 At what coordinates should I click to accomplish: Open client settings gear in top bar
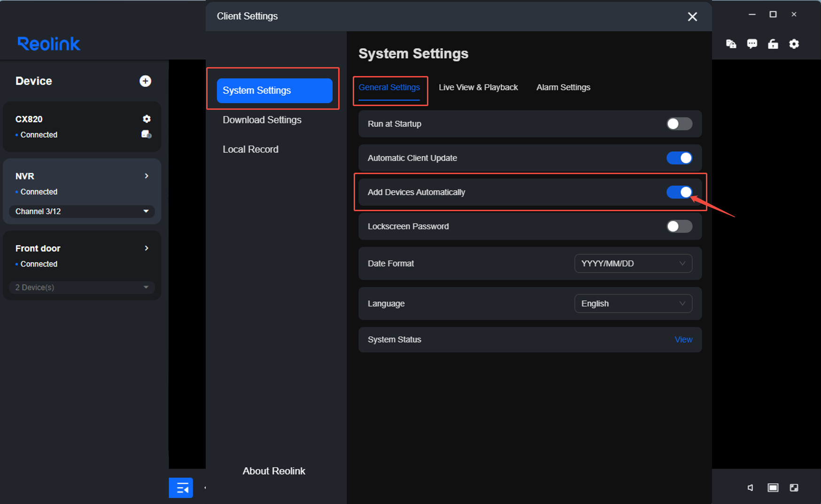pyautogui.click(x=794, y=44)
